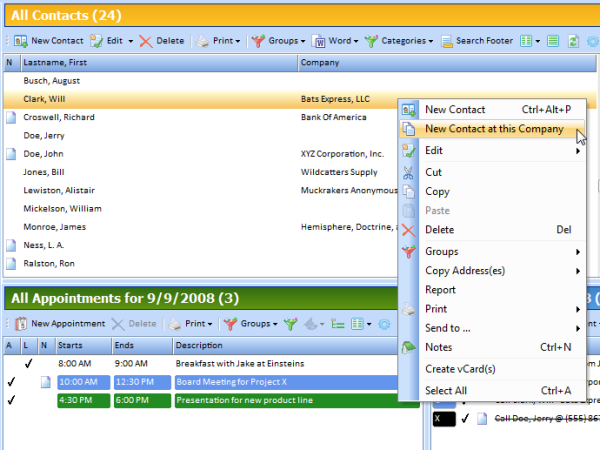Toggle the L checkmark on Breakfast with Jake row

[28, 364]
